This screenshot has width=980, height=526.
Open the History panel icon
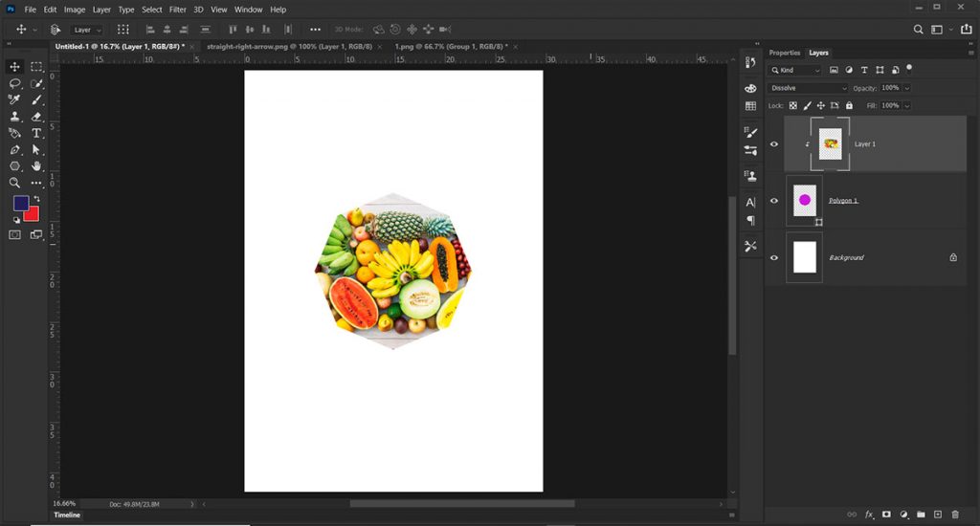pyautogui.click(x=750, y=62)
